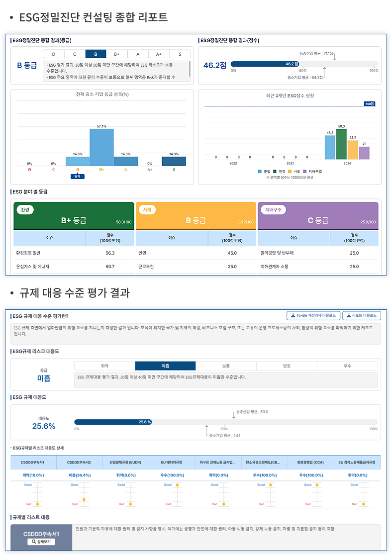Select the D grade tab

click(54, 54)
